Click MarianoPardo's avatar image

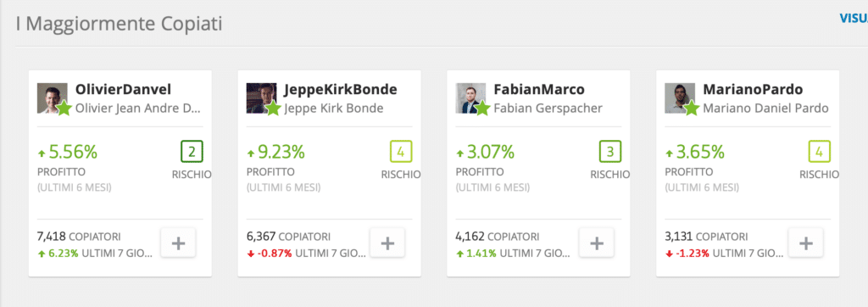pos(680,98)
